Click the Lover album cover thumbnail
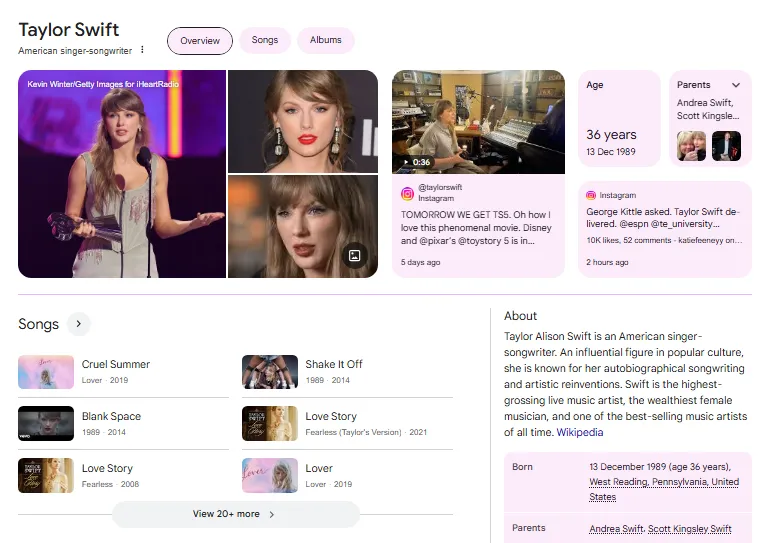760x543 pixels. coord(269,475)
